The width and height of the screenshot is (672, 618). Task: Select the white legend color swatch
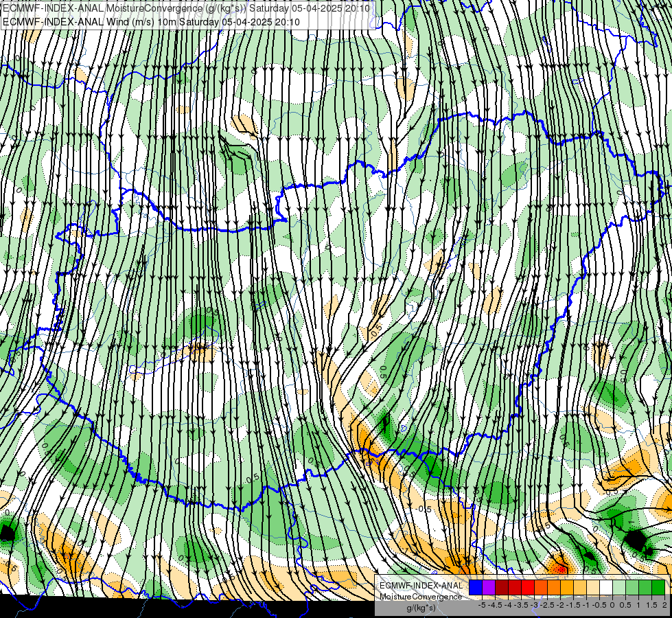click(x=606, y=588)
